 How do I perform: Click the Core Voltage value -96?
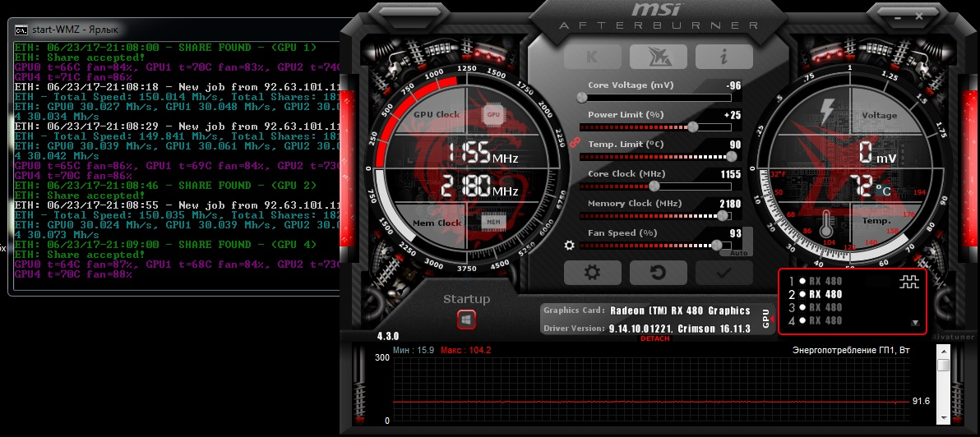coord(733,85)
